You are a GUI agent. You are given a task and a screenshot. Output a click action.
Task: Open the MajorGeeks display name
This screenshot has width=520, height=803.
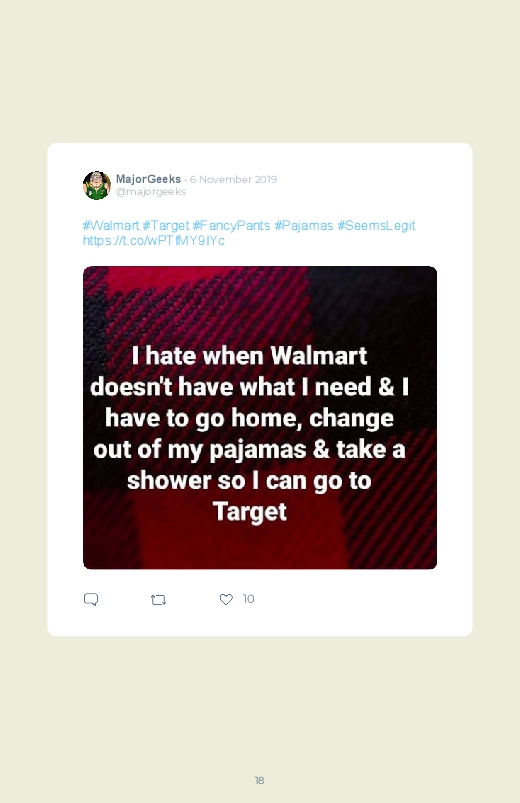(148, 179)
